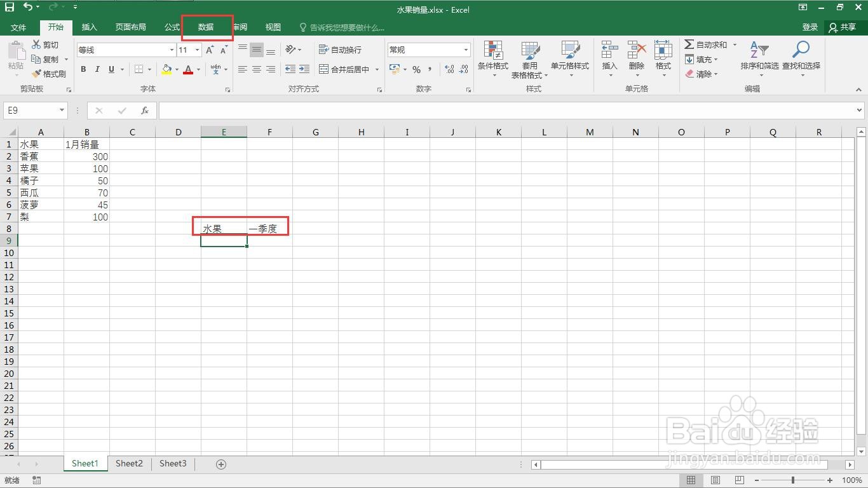This screenshot has height=488, width=868.
Task: Switch to the 页面布局 tab
Action: (130, 27)
